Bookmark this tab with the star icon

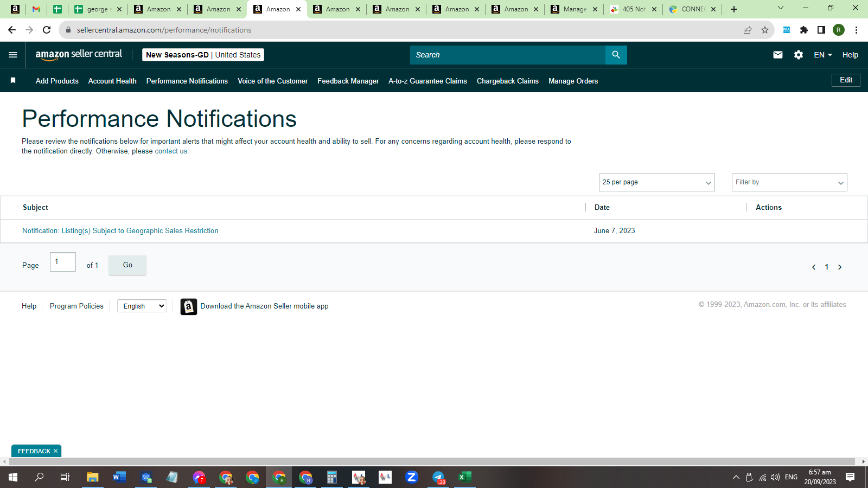765,30
